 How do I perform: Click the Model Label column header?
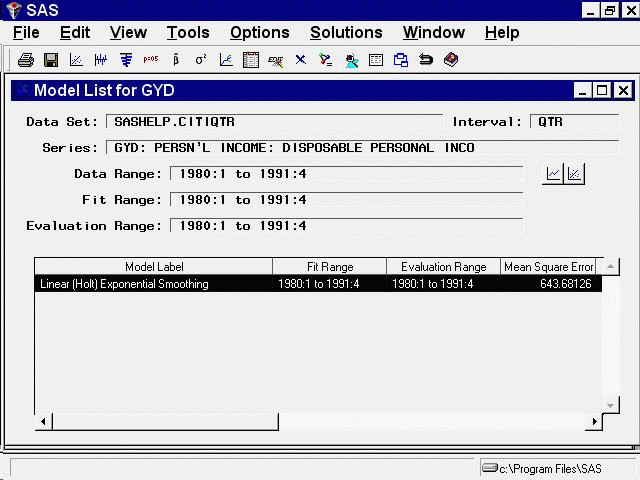(154, 267)
